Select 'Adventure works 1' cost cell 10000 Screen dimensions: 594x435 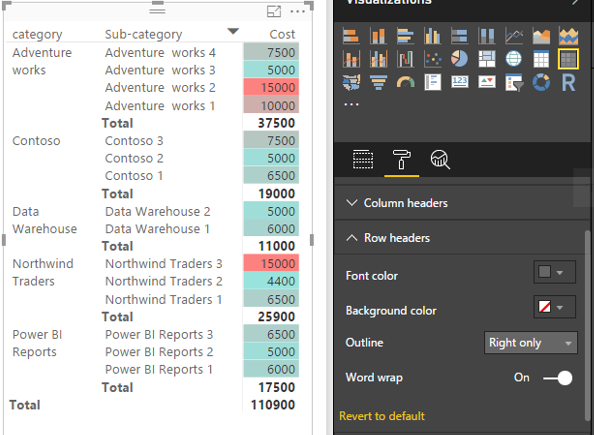[x=271, y=105]
